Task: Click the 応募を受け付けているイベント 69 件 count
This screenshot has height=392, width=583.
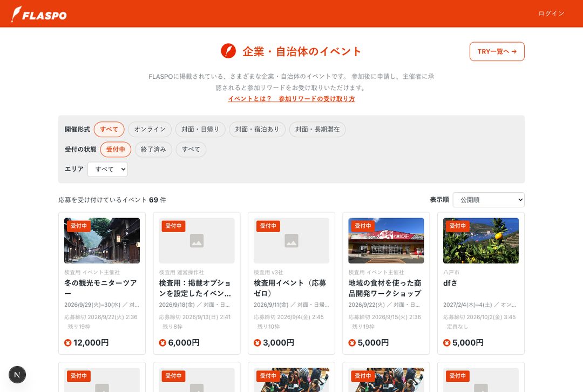Action: (x=112, y=200)
